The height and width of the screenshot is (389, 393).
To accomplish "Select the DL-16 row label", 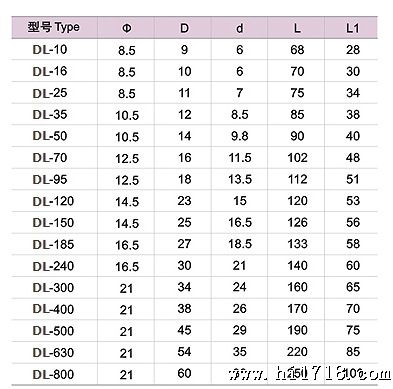I will tap(50, 71).
